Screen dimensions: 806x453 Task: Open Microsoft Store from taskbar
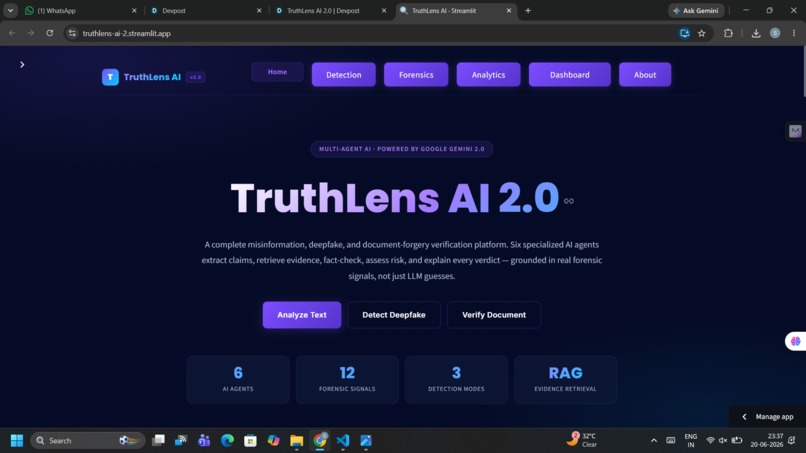click(250, 441)
